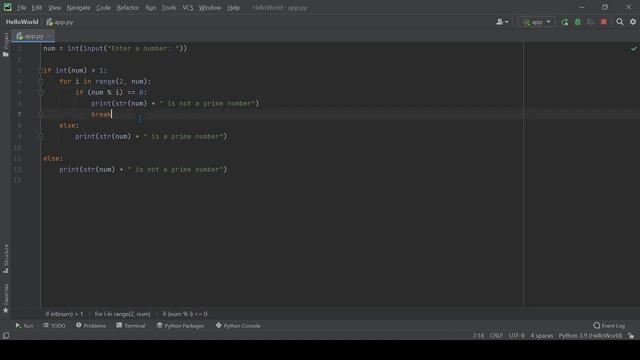Open the Help menu
640x360 pixels.
click(x=233, y=8)
